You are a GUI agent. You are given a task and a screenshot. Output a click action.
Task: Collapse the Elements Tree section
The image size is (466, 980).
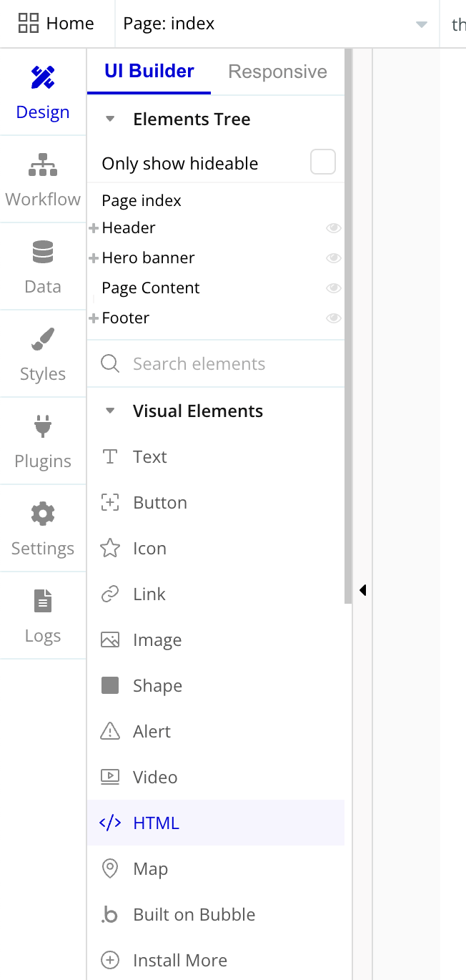110,119
